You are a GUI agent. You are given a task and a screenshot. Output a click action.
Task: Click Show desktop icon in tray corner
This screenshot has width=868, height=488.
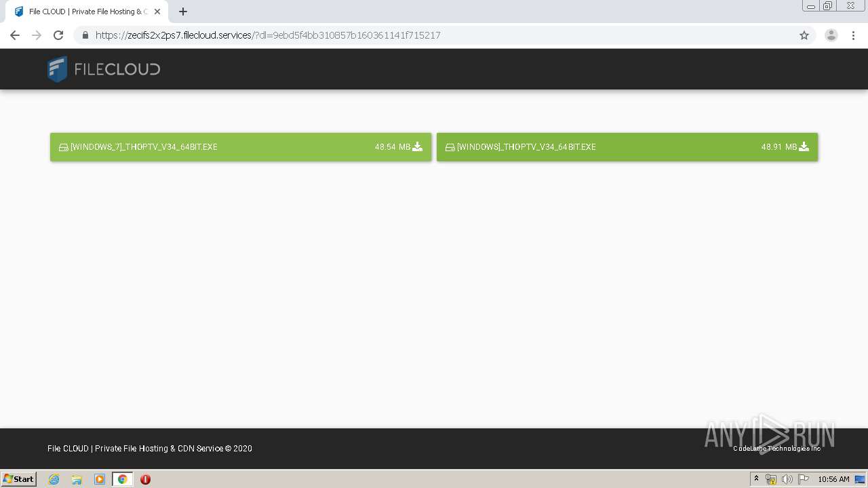pos(860,479)
